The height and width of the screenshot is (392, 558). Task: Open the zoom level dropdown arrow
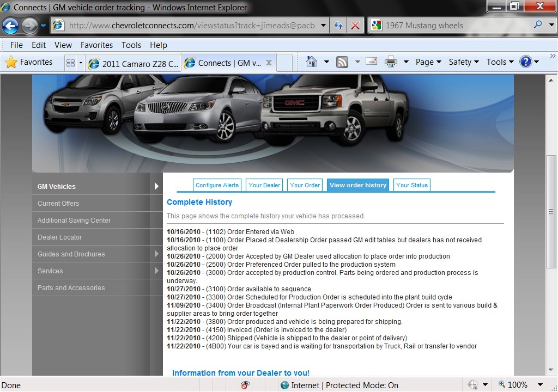tap(540, 384)
